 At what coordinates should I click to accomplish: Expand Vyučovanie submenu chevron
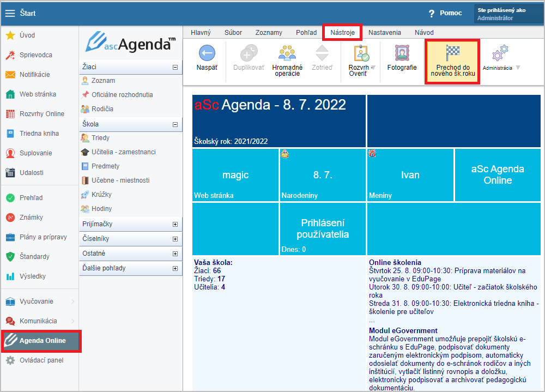tap(73, 301)
